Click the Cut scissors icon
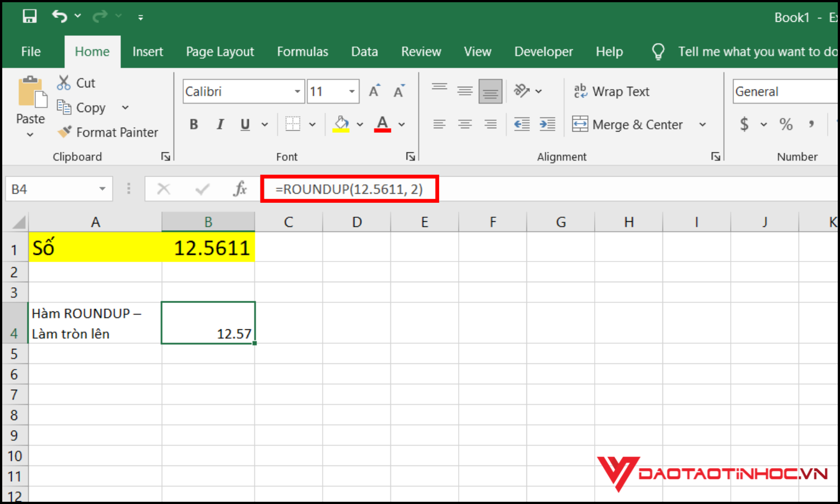This screenshot has width=840, height=504. tap(64, 83)
